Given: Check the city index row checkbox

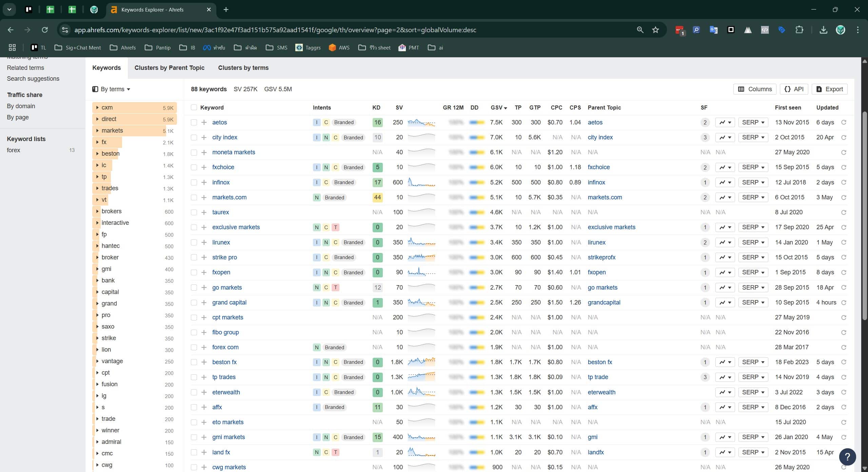Looking at the screenshot, I should [194, 138].
